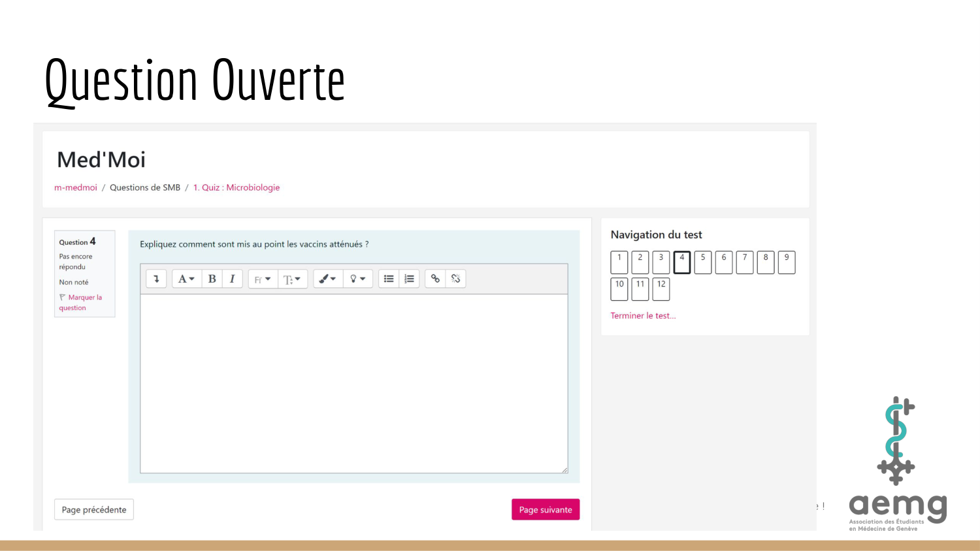Open the font family dropdown
This screenshot has height=551, width=980.
pyautogui.click(x=262, y=278)
